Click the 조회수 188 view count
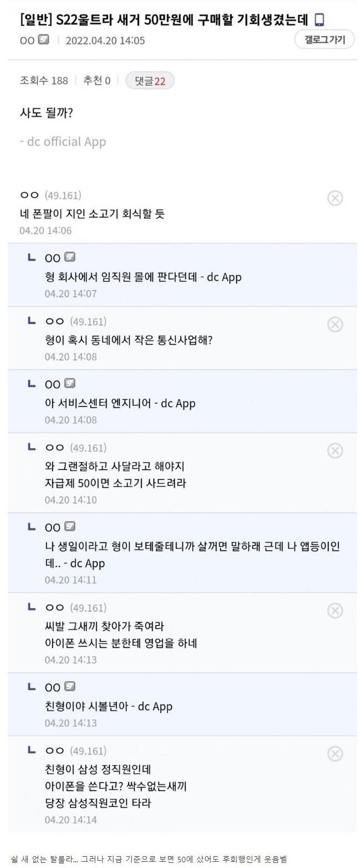361x868 pixels. pos(43,81)
